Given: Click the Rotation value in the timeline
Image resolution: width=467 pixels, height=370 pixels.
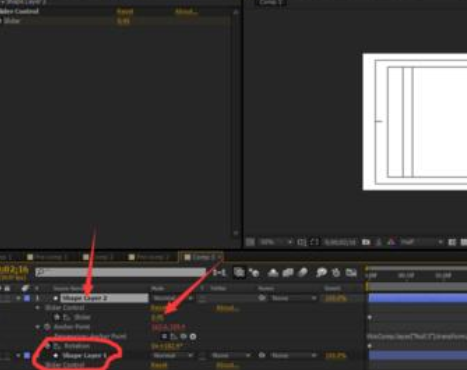Looking at the screenshot, I should 167,347.
